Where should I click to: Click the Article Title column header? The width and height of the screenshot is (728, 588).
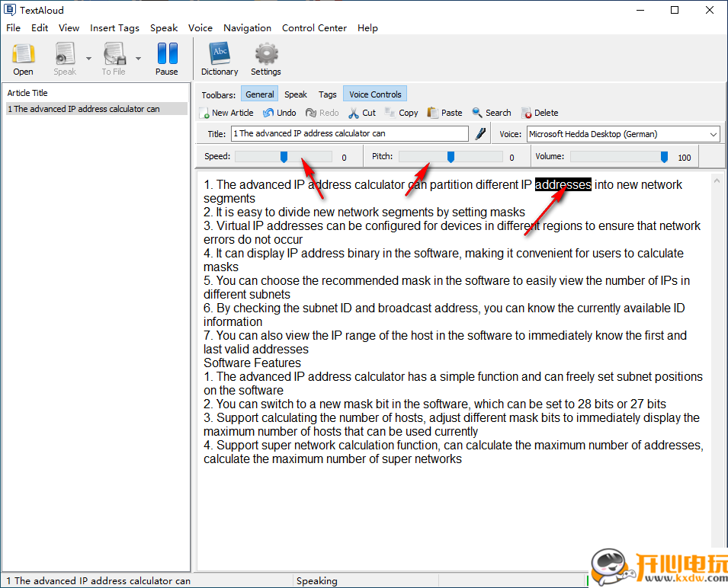97,93
